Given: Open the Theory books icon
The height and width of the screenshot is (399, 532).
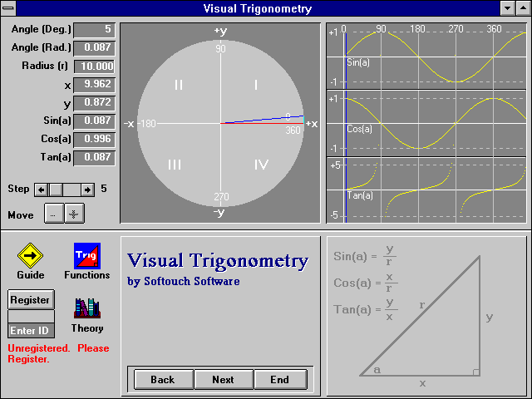Looking at the screenshot, I should click(x=86, y=308).
